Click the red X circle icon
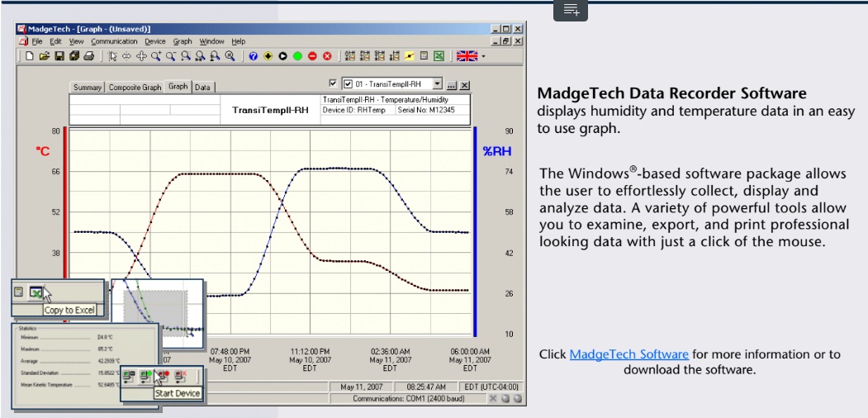This screenshot has height=418, width=868. coord(327,56)
